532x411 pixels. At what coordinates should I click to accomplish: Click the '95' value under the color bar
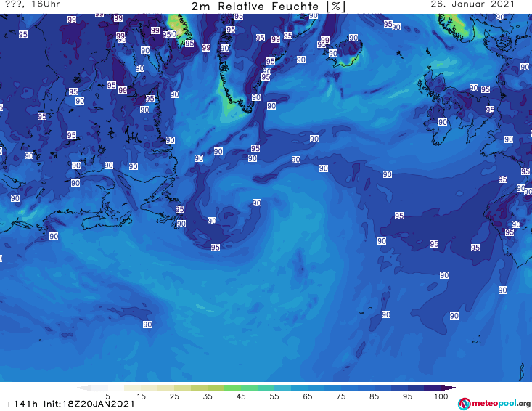click(x=407, y=396)
